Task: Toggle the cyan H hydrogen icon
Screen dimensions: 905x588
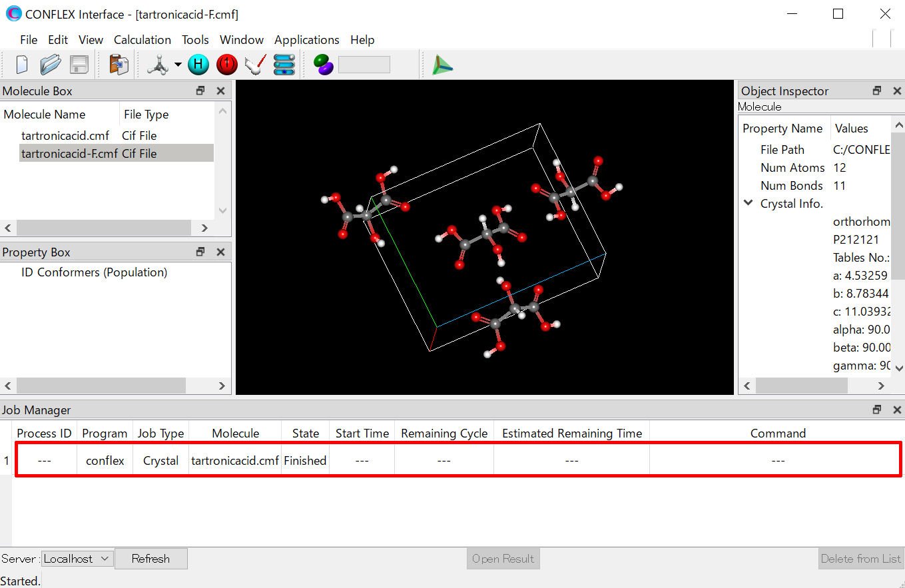Action: (x=198, y=65)
